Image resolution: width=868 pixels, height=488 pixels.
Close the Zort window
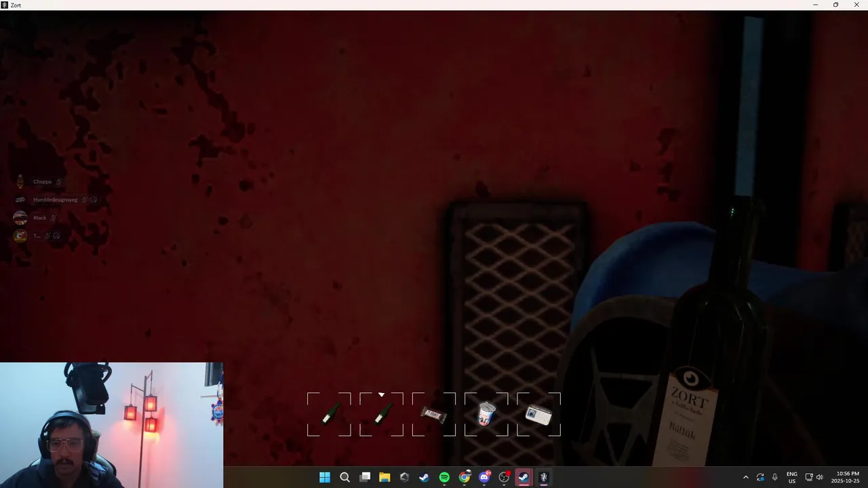tap(856, 5)
